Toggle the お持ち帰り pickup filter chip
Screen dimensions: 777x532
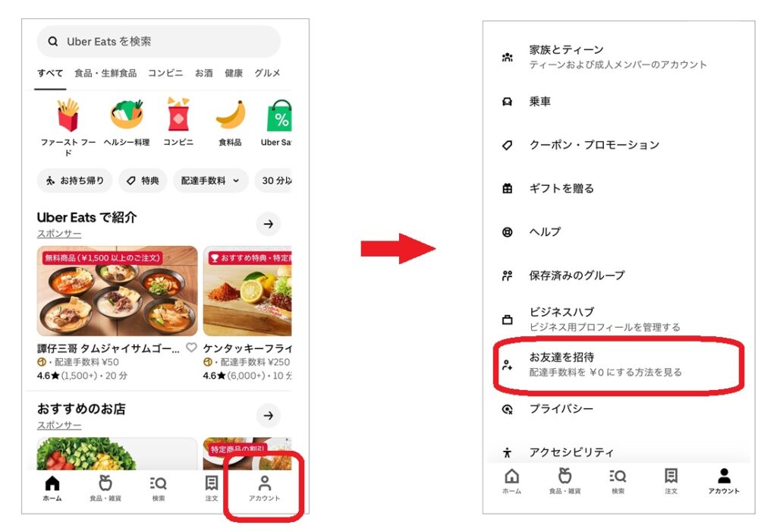(75, 181)
